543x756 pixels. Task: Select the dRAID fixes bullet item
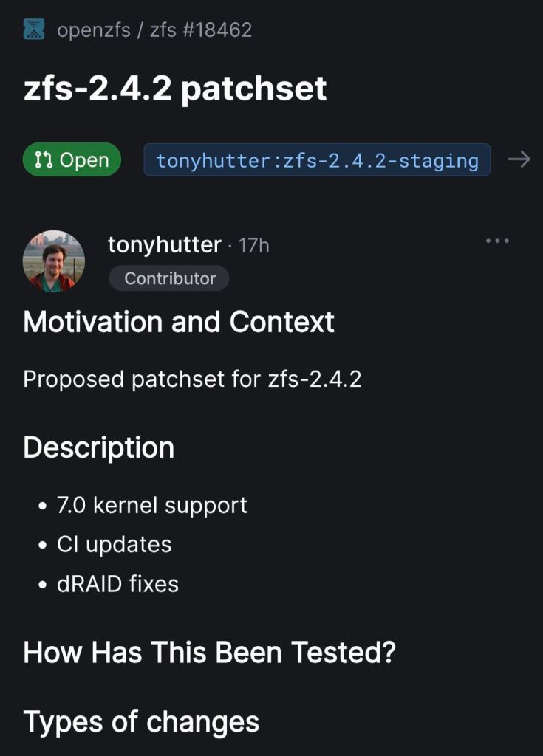pos(117,584)
